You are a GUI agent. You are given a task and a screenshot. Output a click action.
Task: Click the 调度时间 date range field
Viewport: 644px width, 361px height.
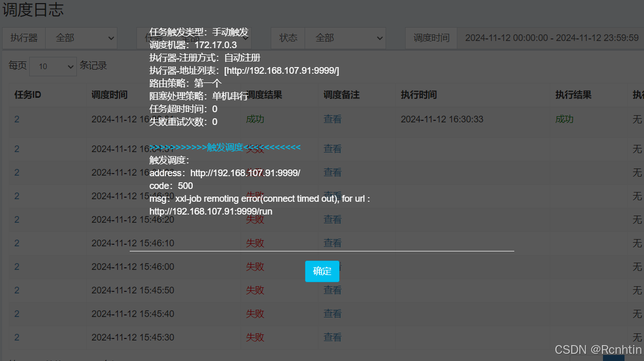pos(551,38)
